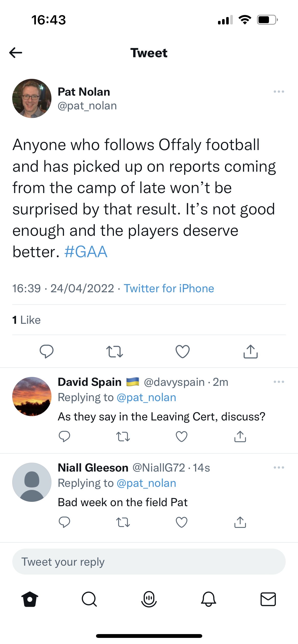
Task: View who liked via 1 Like
Action: coord(26,320)
